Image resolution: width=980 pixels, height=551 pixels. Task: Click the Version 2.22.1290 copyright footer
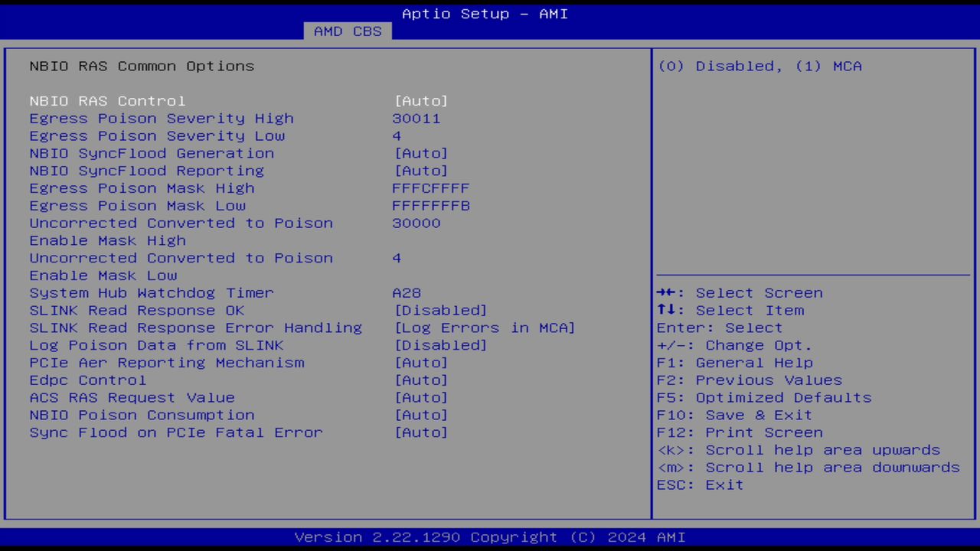click(x=490, y=537)
